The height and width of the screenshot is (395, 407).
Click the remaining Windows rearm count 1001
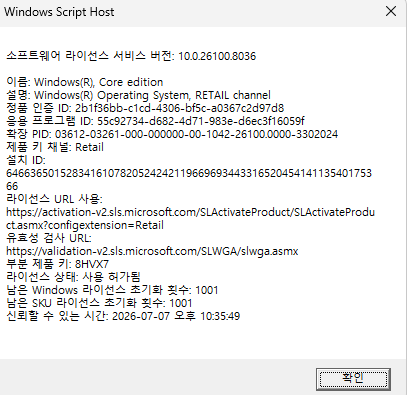tap(207, 290)
